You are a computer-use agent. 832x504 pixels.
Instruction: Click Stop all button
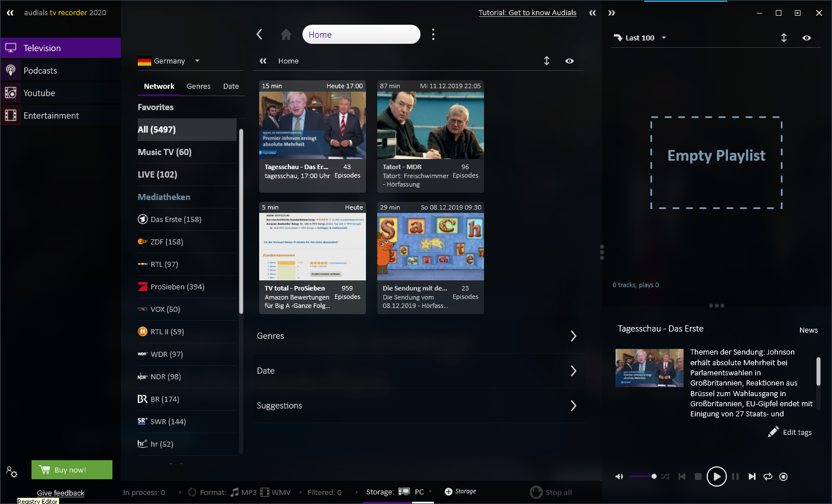[551, 492]
